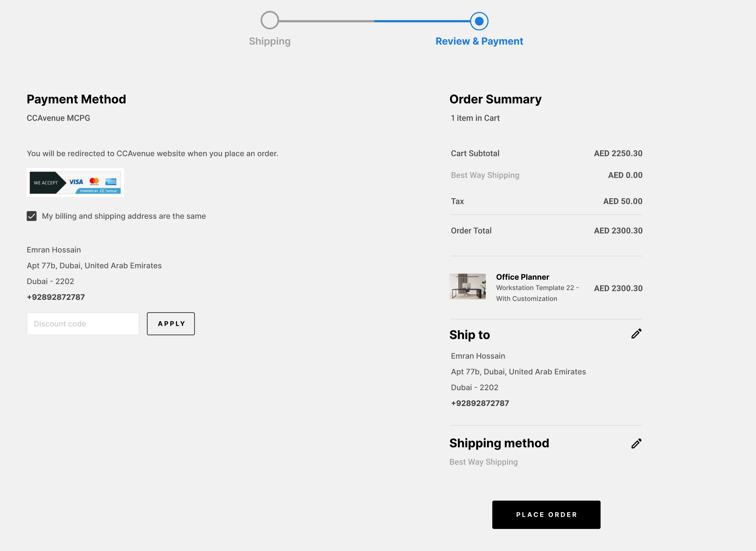Open the Review & Payment step label

[479, 41]
